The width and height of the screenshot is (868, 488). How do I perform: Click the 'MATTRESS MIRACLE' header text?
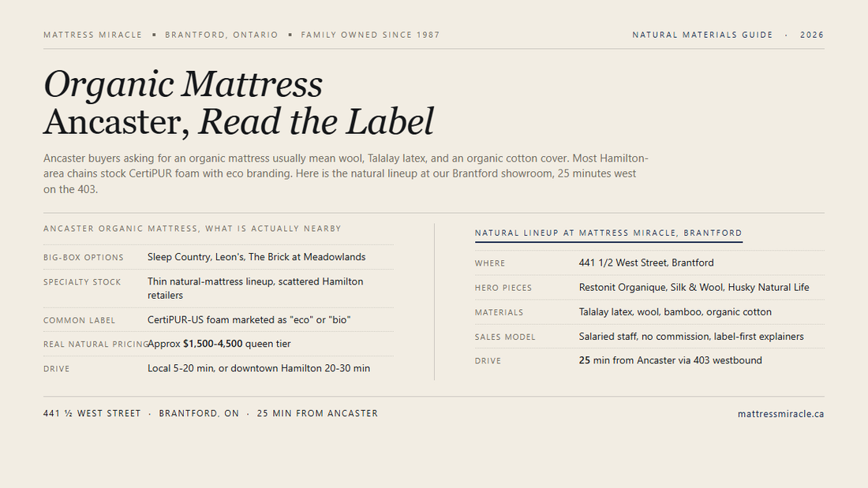point(93,35)
